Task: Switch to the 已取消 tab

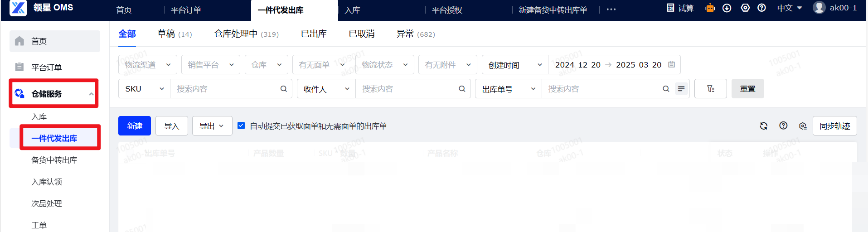Action: [361, 34]
